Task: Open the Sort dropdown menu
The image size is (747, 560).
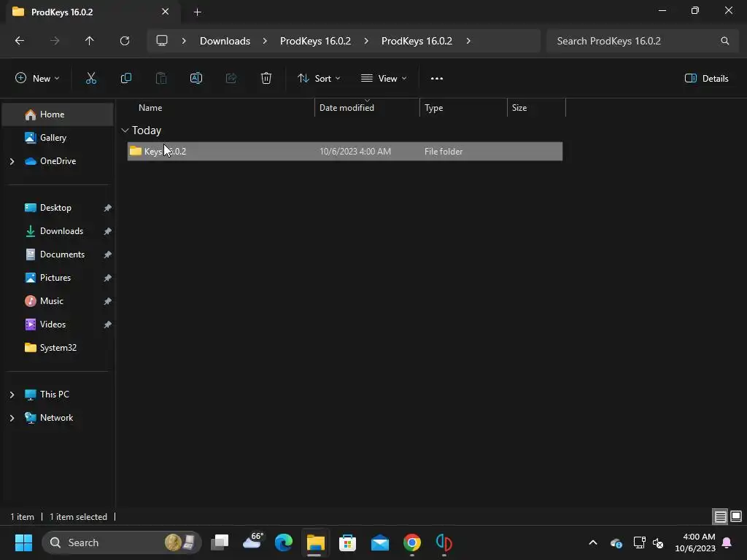Action: pos(319,79)
